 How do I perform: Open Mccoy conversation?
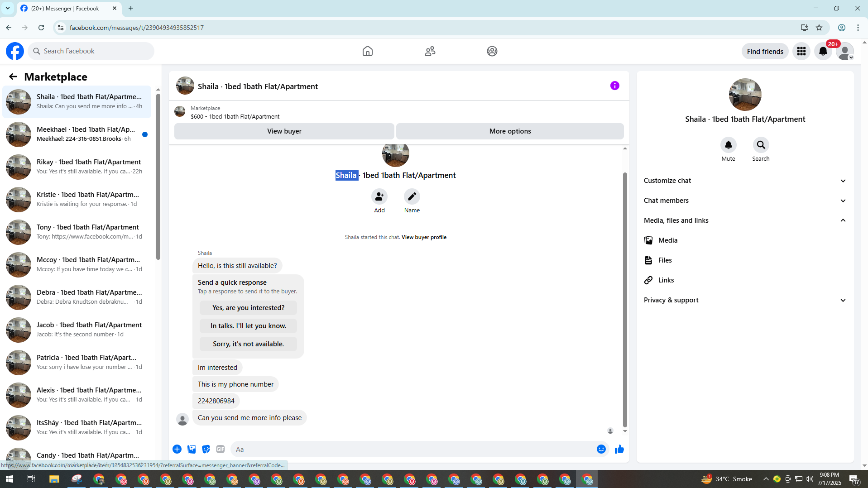click(x=77, y=265)
